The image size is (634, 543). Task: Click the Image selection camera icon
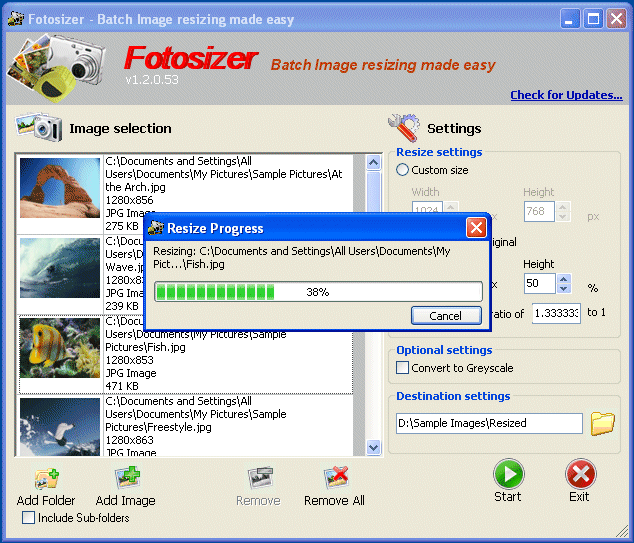click(x=39, y=127)
